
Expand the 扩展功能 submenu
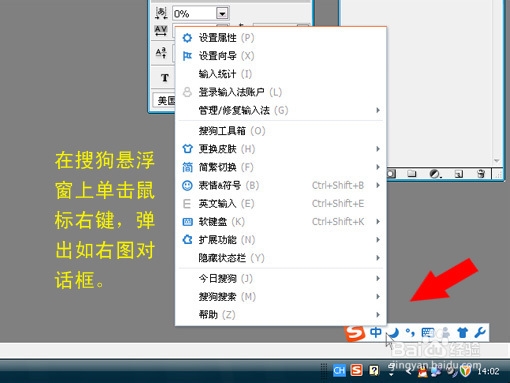tap(281, 239)
